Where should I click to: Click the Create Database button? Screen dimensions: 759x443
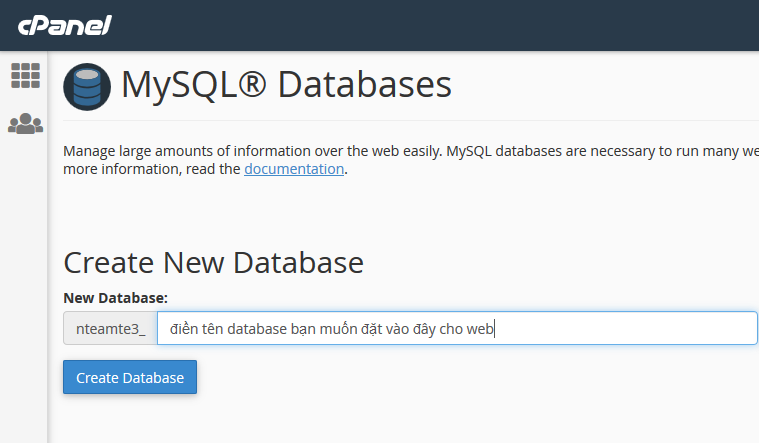[130, 377]
